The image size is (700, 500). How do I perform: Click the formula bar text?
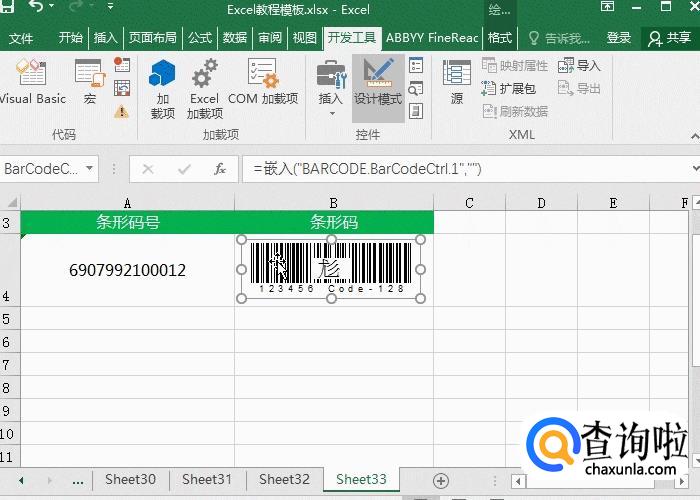point(367,169)
